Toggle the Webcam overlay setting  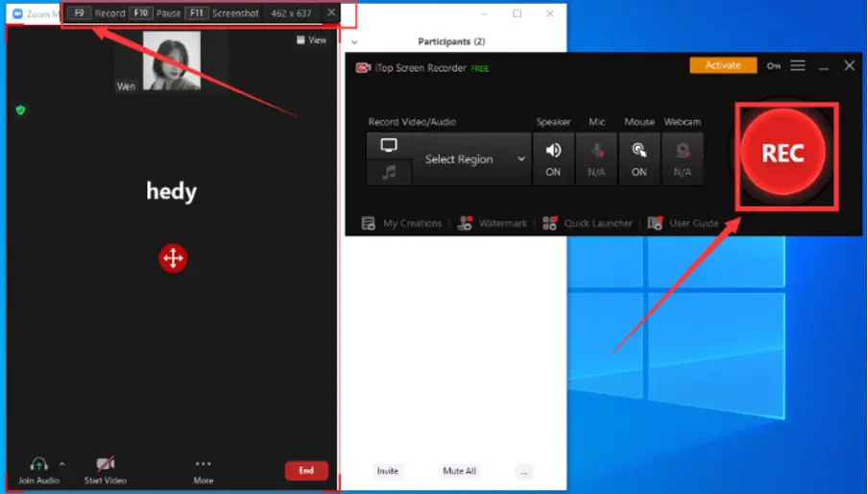tap(682, 158)
